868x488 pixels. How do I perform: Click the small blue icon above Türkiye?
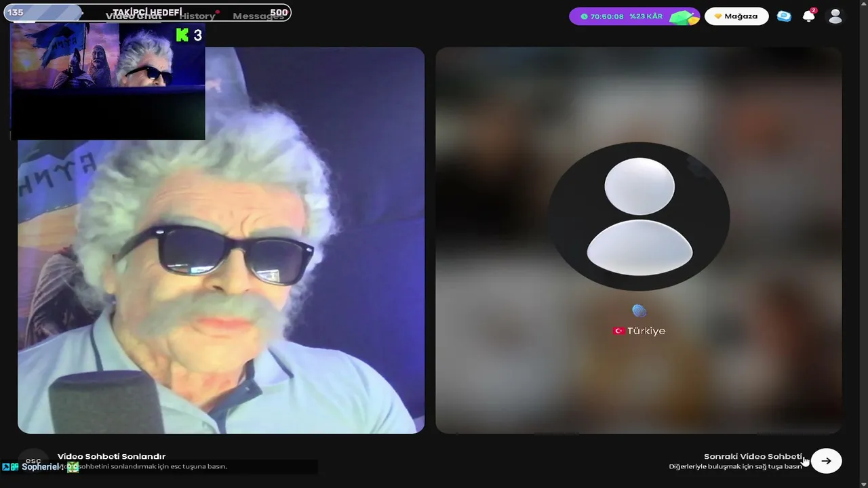click(639, 311)
